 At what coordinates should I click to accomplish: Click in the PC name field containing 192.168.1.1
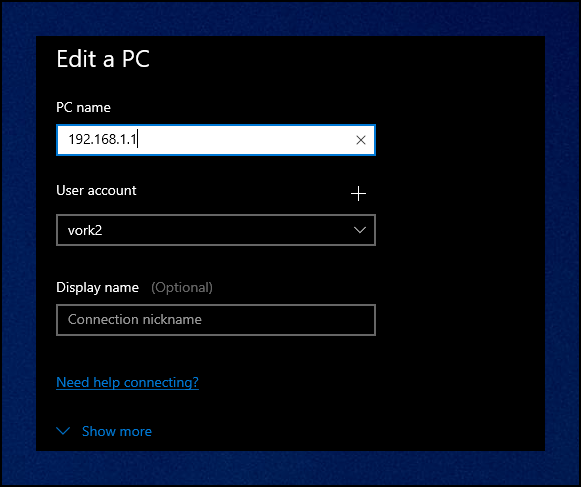216,140
